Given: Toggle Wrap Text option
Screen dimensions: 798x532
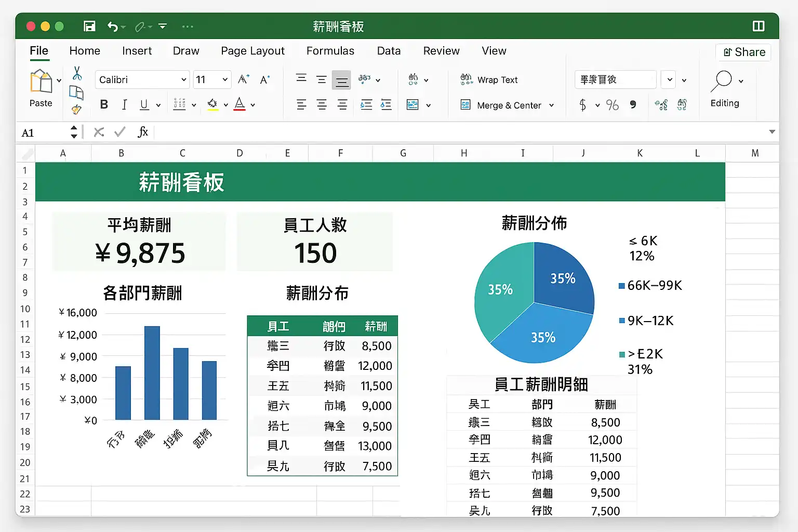Looking at the screenshot, I should click(489, 79).
